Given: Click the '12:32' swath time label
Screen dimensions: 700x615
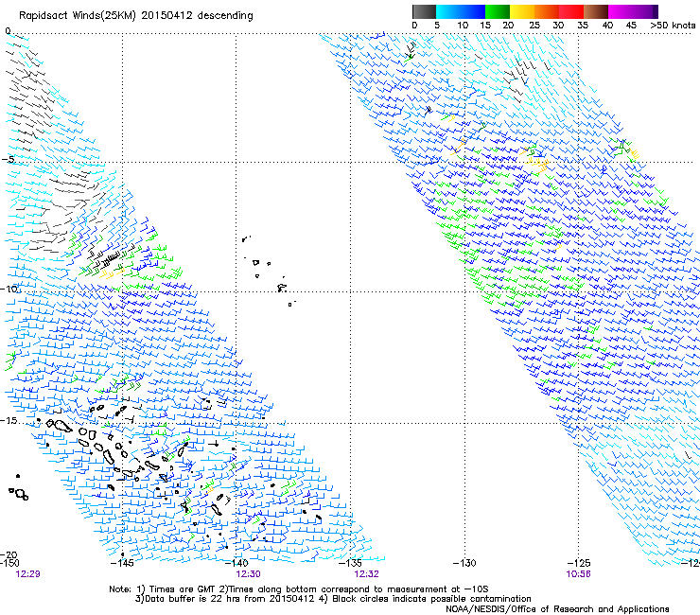Looking at the screenshot, I should click(366, 574).
